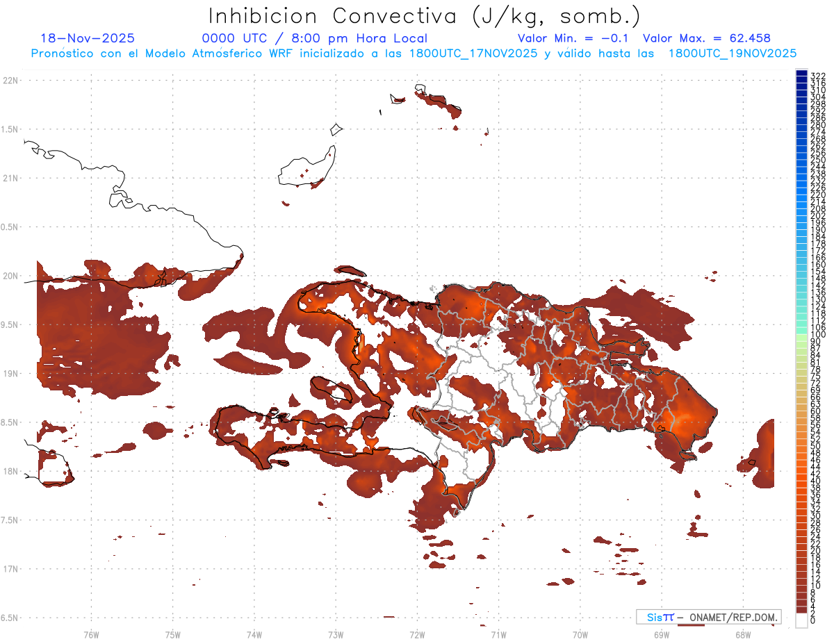Image resolution: width=834 pixels, height=644 pixels.
Task: Click the '76W' longitude label
Action: [91, 634]
